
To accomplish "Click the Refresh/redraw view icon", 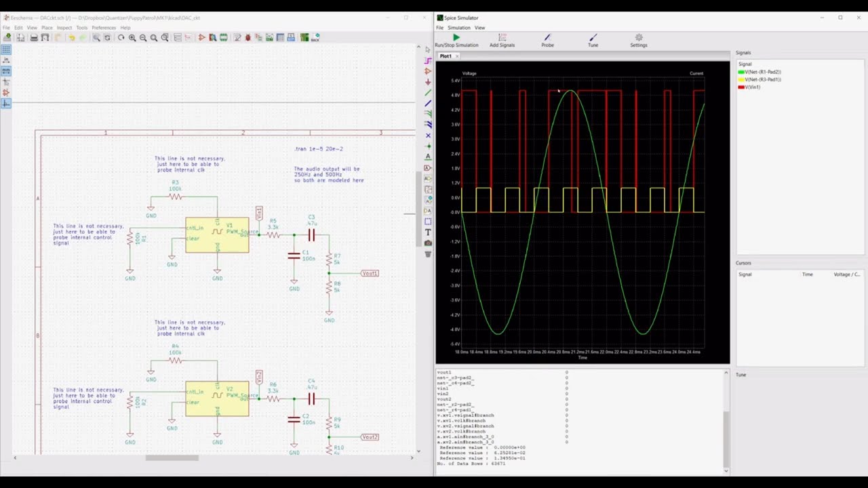I will coord(121,37).
